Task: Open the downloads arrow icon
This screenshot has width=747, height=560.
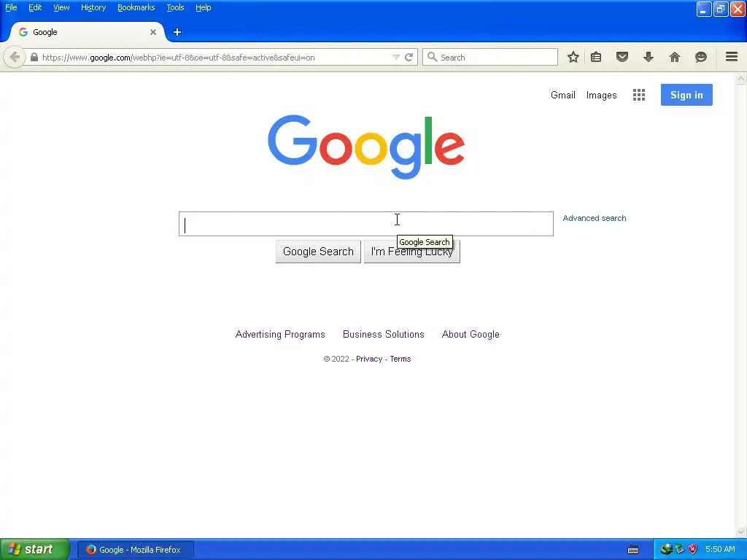Action: [x=649, y=57]
